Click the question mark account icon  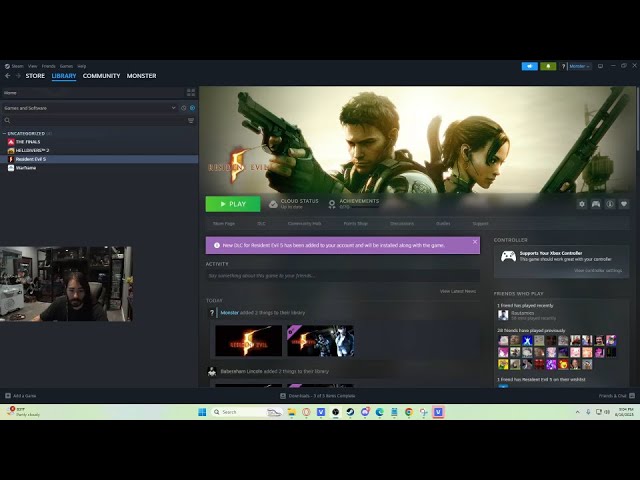click(x=563, y=66)
